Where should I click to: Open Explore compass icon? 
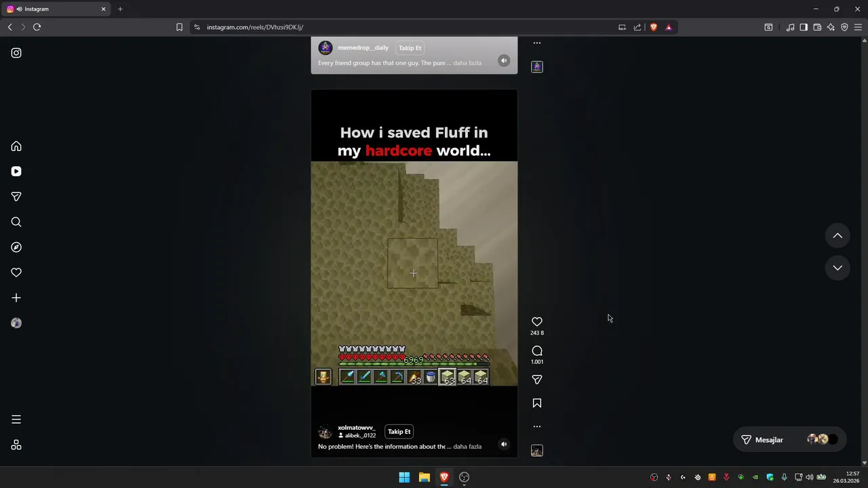16,247
